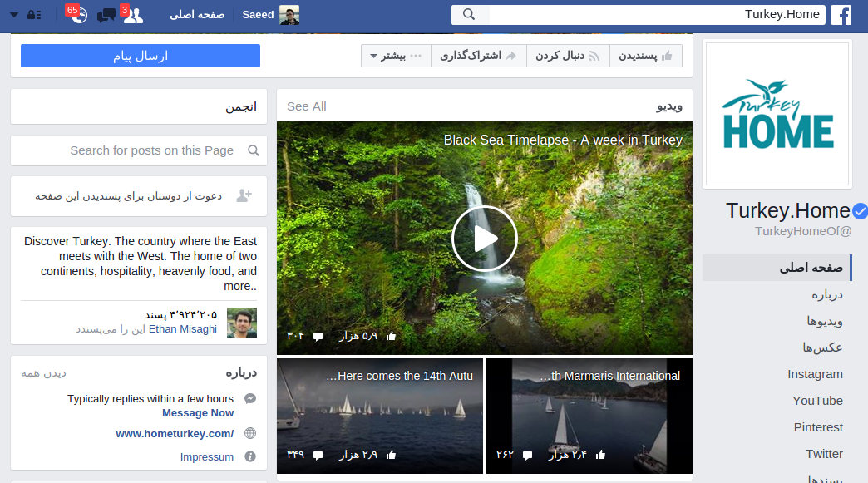Open the messages chat icon
Image resolution: width=868 pixels, height=483 pixels.
pos(106,16)
